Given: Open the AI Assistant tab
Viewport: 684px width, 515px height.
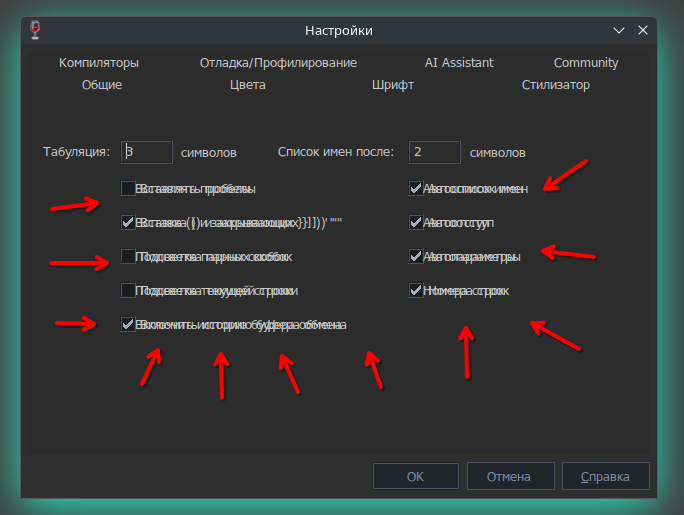Looking at the screenshot, I should (459, 62).
